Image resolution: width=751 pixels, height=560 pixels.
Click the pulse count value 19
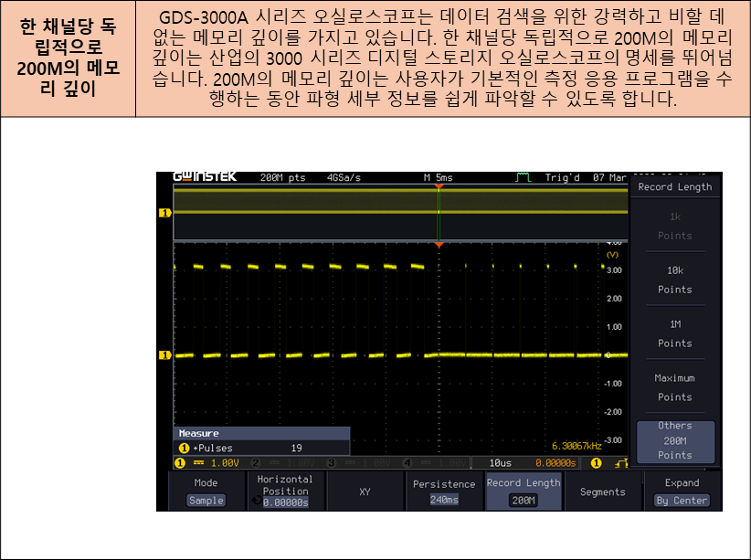(297, 448)
